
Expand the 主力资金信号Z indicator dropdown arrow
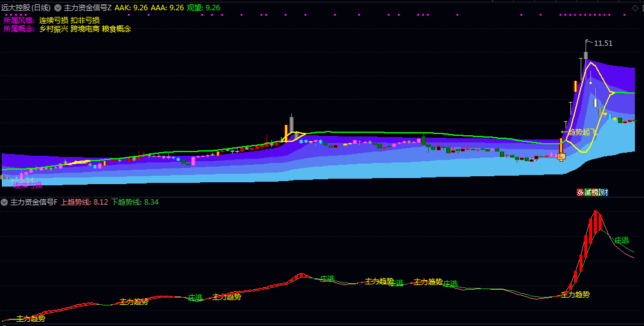click(x=58, y=8)
